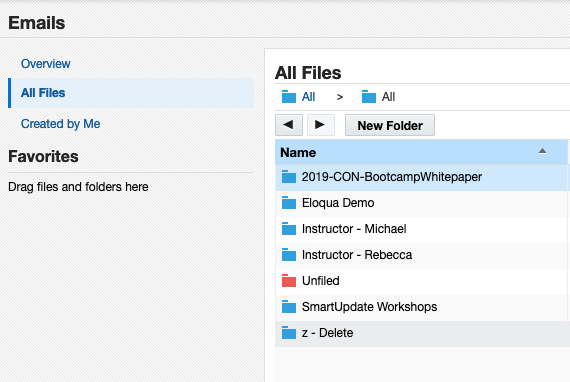Image resolution: width=570 pixels, height=382 pixels.
Task: Click the back navigation arrow button
Action: (289, 125)
